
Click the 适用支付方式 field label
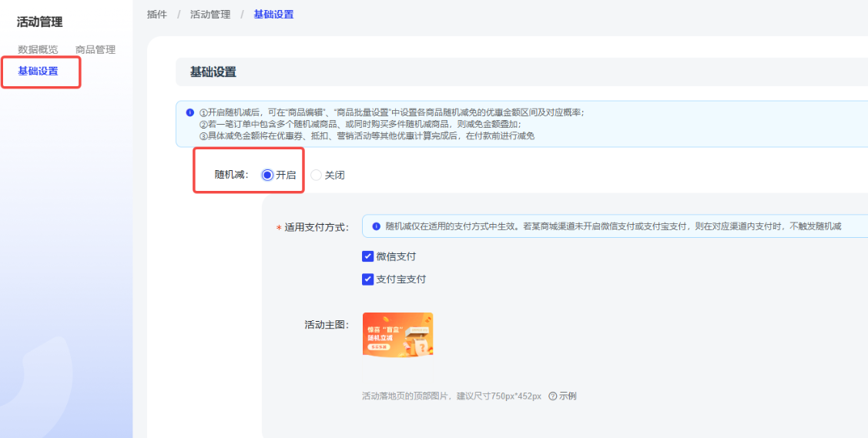(316, 227)
